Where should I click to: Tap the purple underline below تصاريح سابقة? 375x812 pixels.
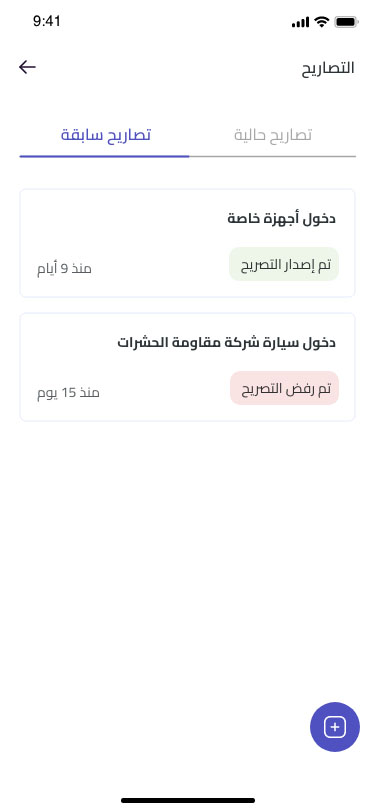[x=104, y=156]
